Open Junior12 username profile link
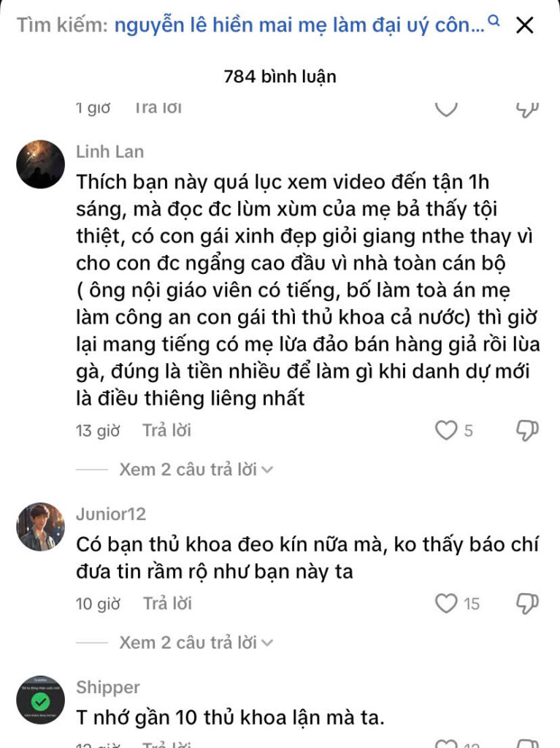560x748 pixels. click(x=111, y=514)
